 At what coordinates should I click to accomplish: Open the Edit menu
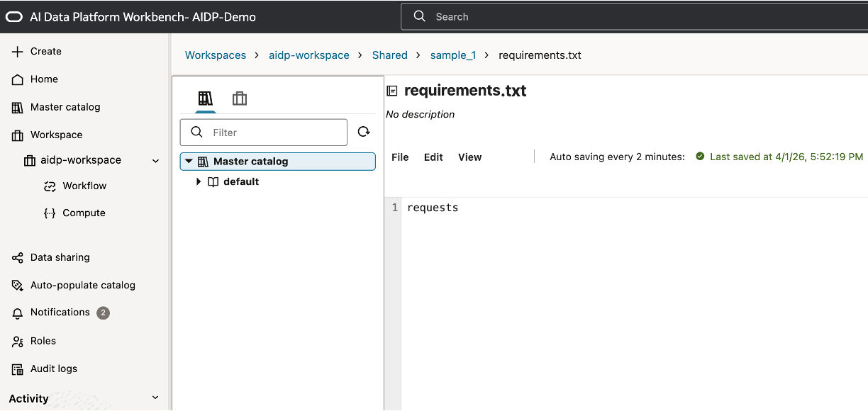point(433,157)
